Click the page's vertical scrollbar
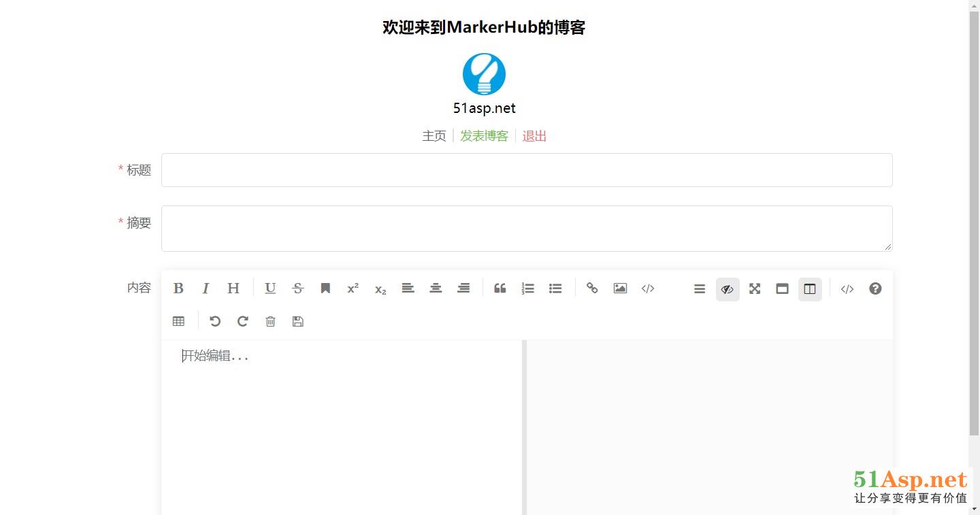 974,225
